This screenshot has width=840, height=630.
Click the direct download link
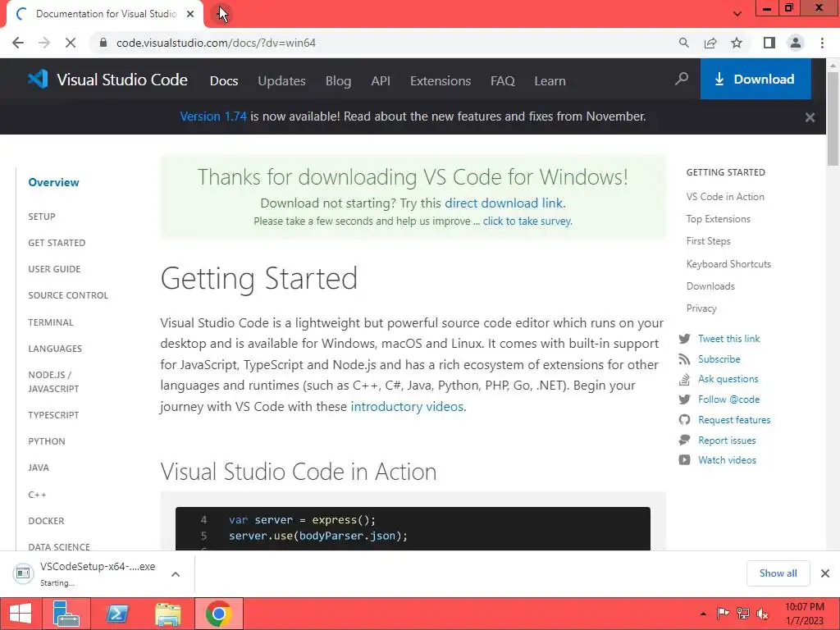click(x=504, y=203)
